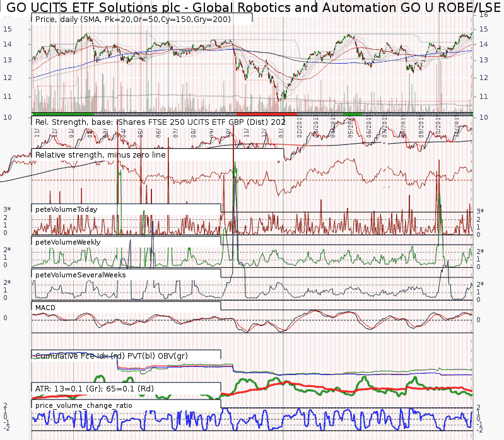Select the 'Price, daily (SMA, Pk=20...)' panel label
Screen dimensions: 504x440
point(132,20)
